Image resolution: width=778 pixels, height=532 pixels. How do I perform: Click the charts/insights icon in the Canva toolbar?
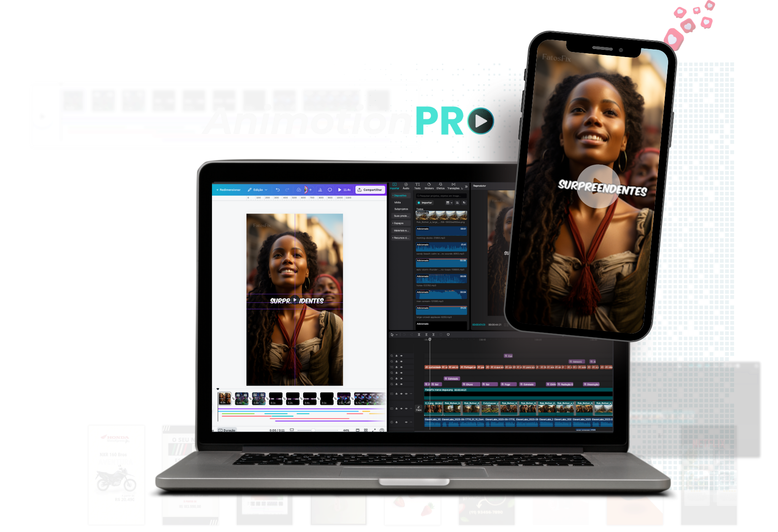(320, 190)
